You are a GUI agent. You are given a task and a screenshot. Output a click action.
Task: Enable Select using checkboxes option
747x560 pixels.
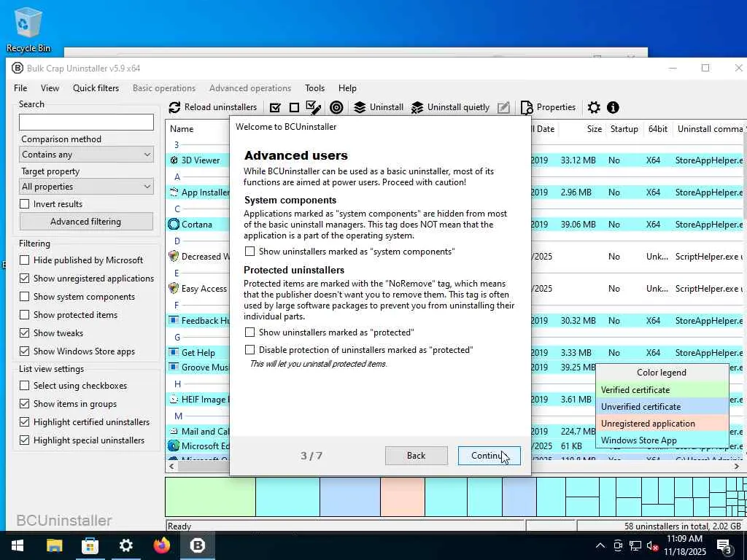point(24,386)
